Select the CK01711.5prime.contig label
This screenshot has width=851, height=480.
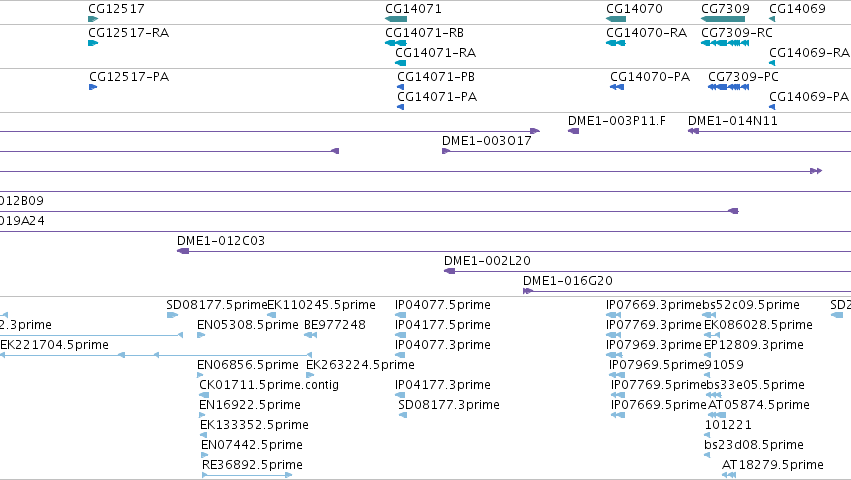pos(269,384)
